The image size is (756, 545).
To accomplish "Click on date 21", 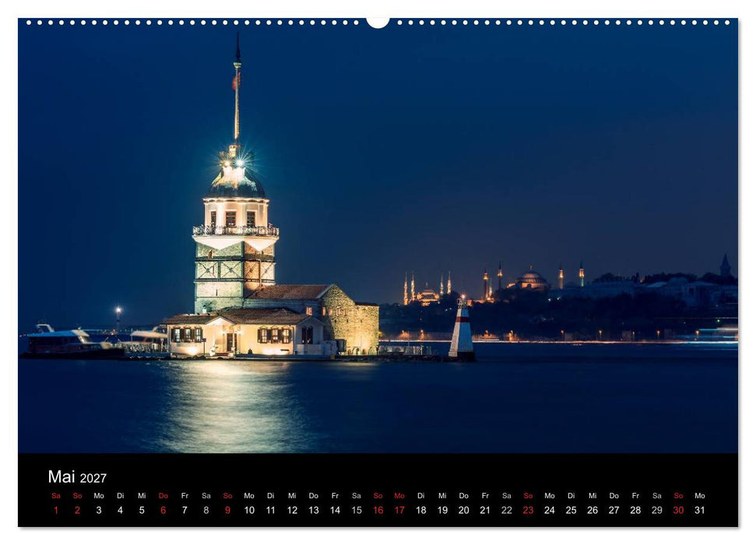I will (x=485, y=510).
